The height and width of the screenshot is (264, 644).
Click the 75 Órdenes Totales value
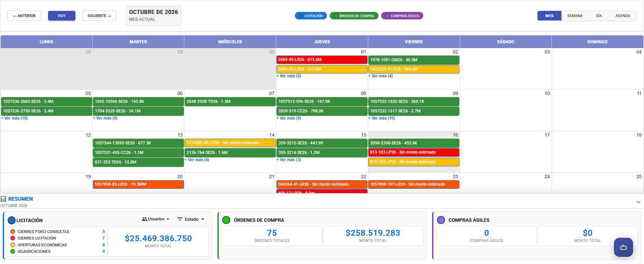coord(272,233)
